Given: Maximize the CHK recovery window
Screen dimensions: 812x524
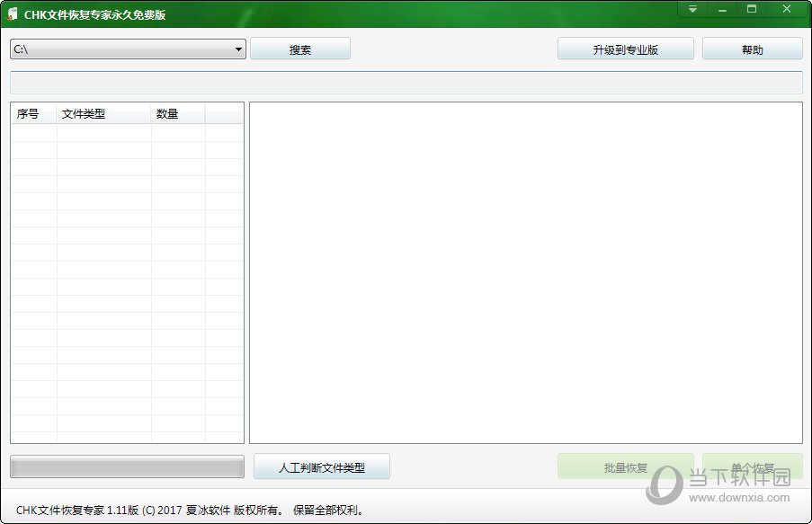Looking at the screenshot, I should click(x=752, y=9).
